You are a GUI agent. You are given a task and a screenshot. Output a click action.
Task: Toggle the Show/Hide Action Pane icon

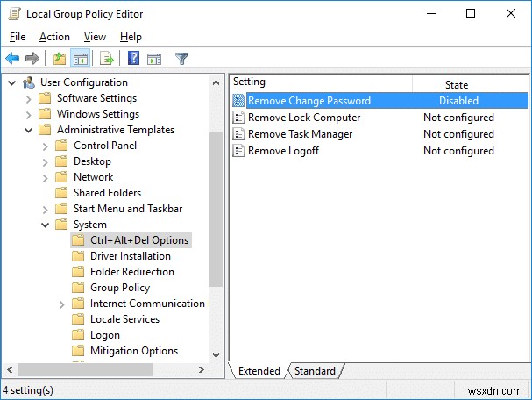click(153, 59)
